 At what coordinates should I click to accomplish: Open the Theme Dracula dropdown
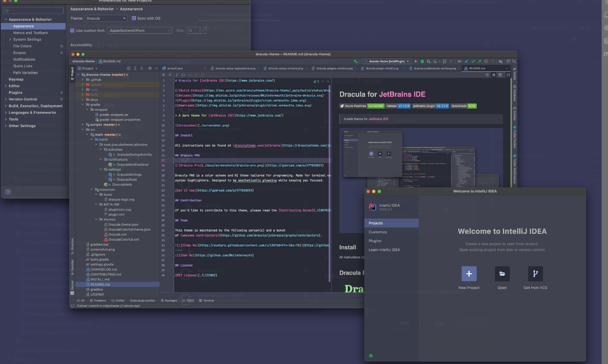106,18
